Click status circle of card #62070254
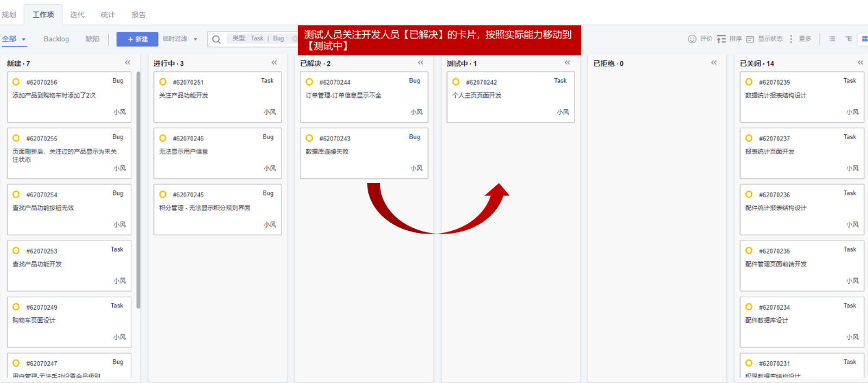868x383 pixels. pyautogui.click(x=16, y=194)
